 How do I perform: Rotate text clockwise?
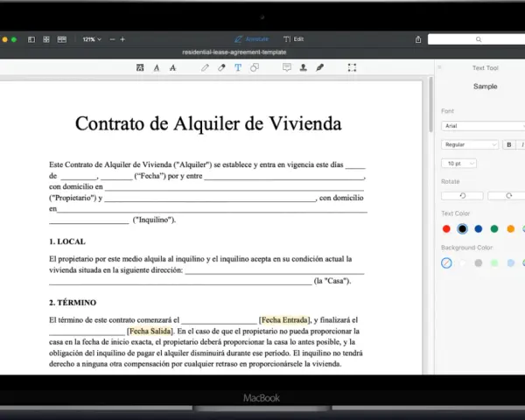(x=507, y=196)
